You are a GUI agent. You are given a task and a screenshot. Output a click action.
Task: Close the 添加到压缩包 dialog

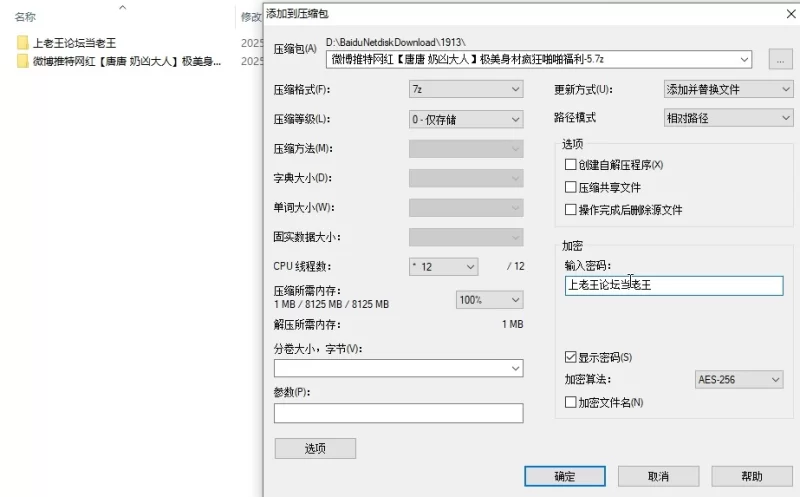pyautogui.click(x=790, y=14)
